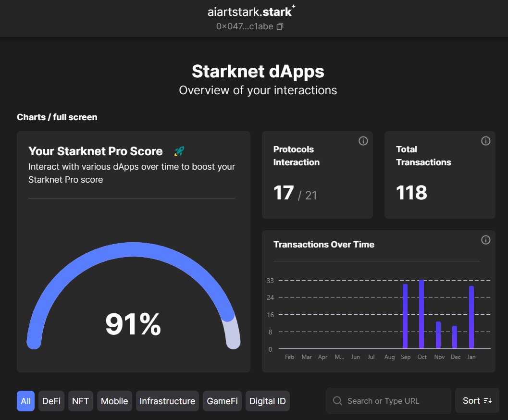Open Charts in full screen
This screenshot has height=420, width=508.
[57, 117]
